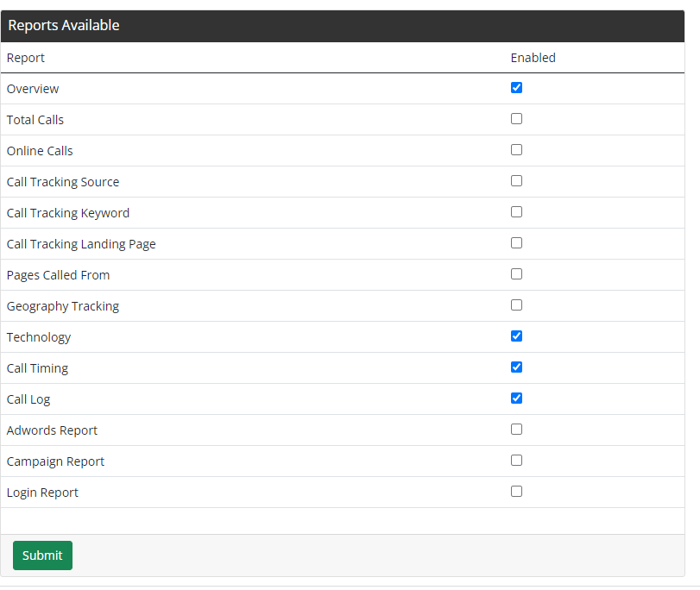Click the green Submit button
Viewport: 700px width, 590px height.
coord(42,555)
